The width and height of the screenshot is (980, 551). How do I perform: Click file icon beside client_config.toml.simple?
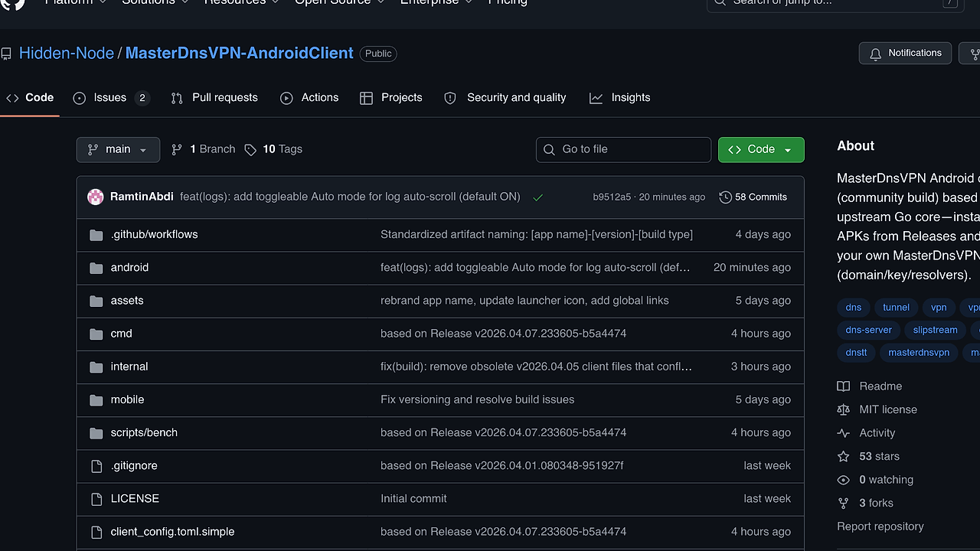(96, 532)
